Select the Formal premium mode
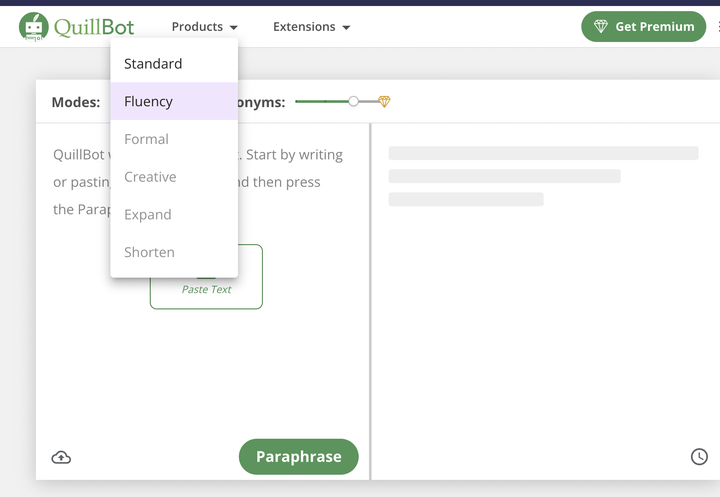Image resolution: width=720 pixels, height=497 pixels. [x=146, y=139]
